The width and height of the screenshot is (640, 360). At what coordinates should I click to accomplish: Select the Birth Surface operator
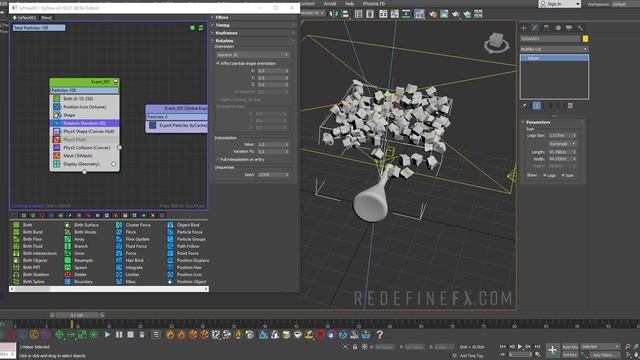pos(82,225)
